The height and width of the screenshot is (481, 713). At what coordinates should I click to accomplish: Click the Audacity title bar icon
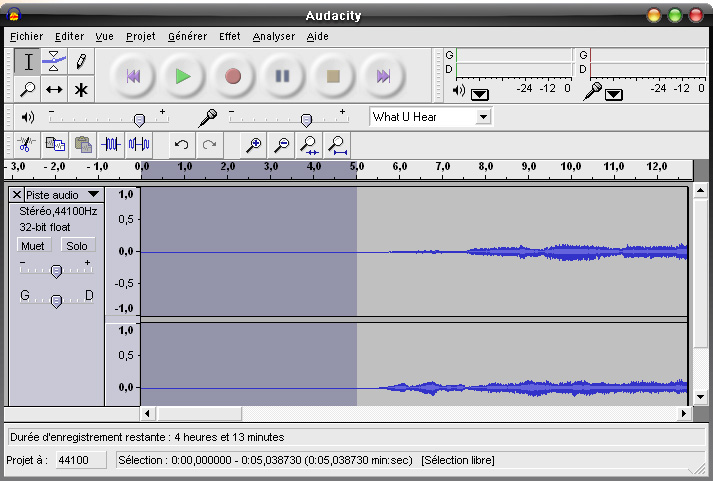coord(14,15)
